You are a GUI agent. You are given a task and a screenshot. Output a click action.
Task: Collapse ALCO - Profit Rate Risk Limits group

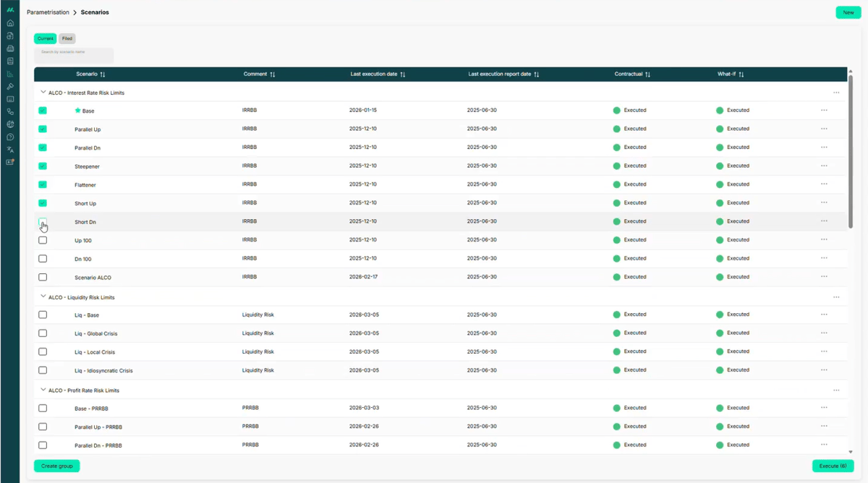pyautogui.click(x=43, y=390)
